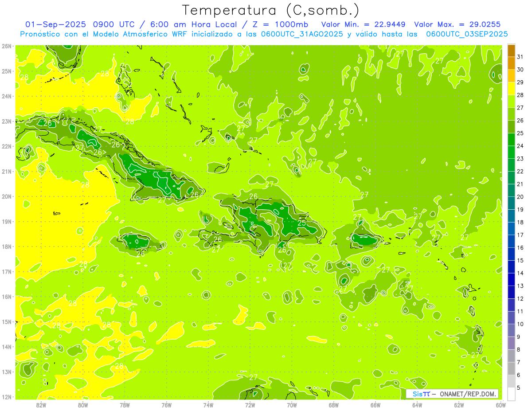532x411 pixels.
Task: Click the longitude label '64W'
Action: coord(417,405)
